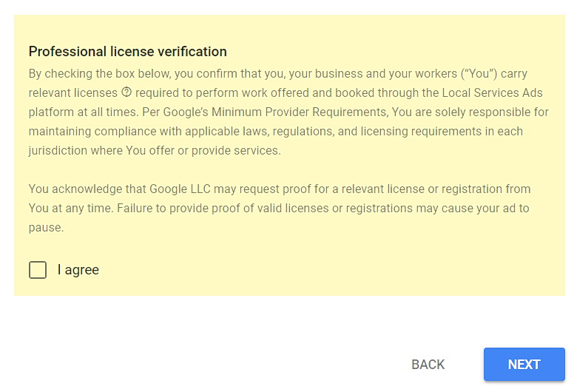Go back using the BACK button

428,365
